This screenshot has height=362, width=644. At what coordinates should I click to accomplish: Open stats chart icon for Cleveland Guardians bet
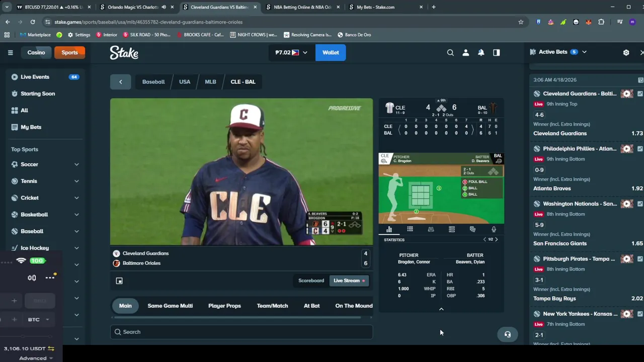click(x=640, y=94)
